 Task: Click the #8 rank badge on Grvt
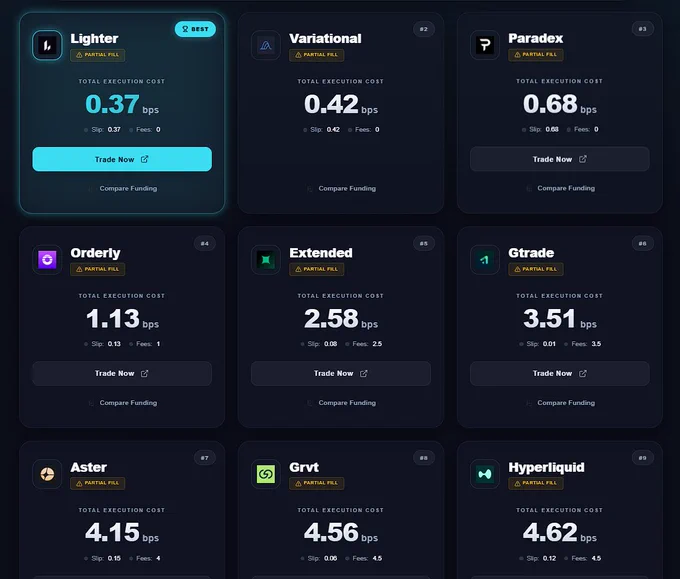(424, 458)
